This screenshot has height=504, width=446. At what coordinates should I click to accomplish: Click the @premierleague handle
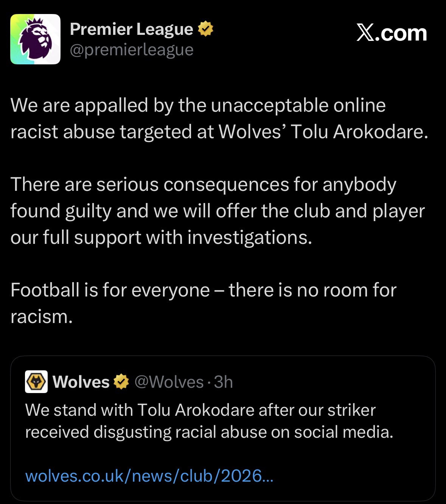pyautogui.click(x=132, y=50)
